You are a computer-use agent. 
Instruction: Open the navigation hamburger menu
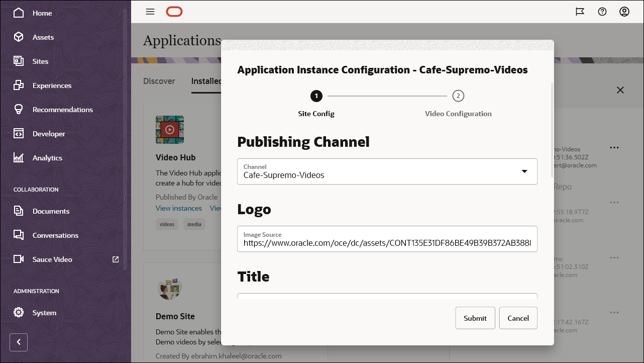click(150, 11)
